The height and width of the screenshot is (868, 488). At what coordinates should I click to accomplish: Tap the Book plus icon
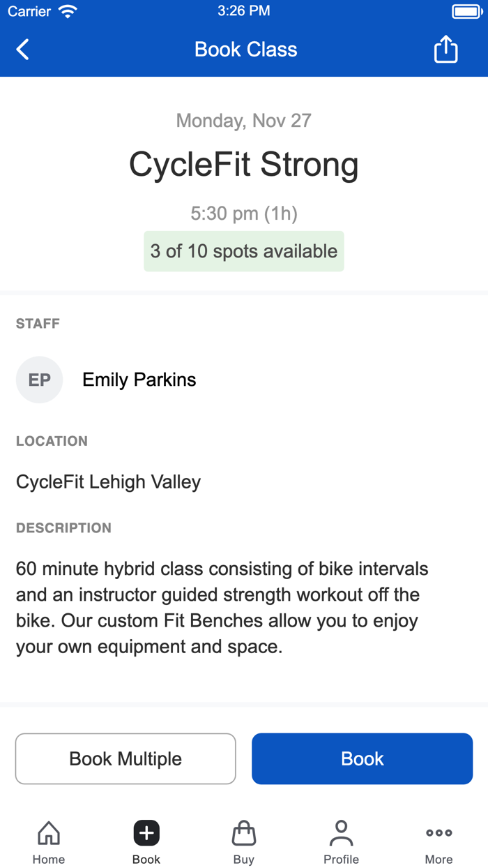[146, 832]
